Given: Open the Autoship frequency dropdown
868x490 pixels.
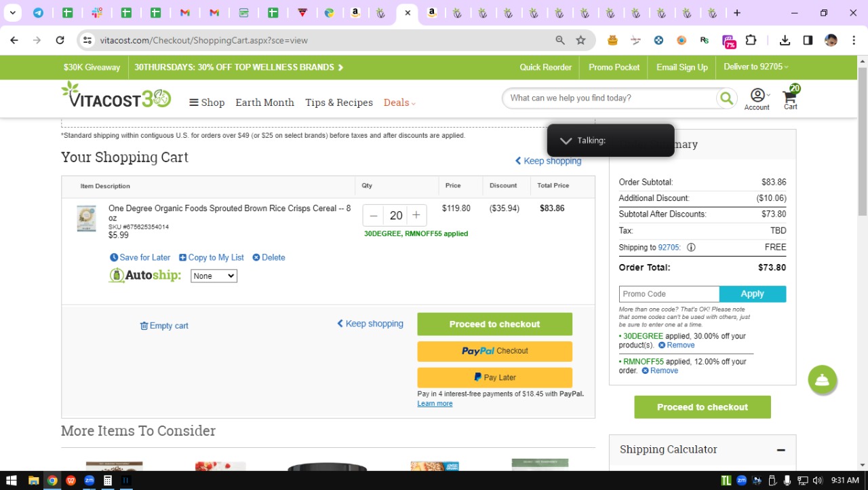Looking at the screenshot, I should click(x=214, y=276).
